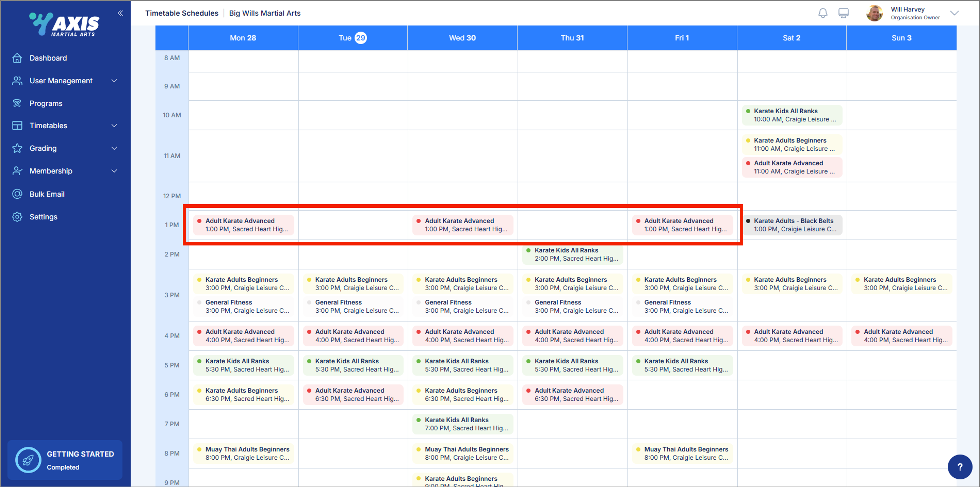Select the Tue 29 day header
This screenshot has height=488, width=980.
[x=352, y=38]
